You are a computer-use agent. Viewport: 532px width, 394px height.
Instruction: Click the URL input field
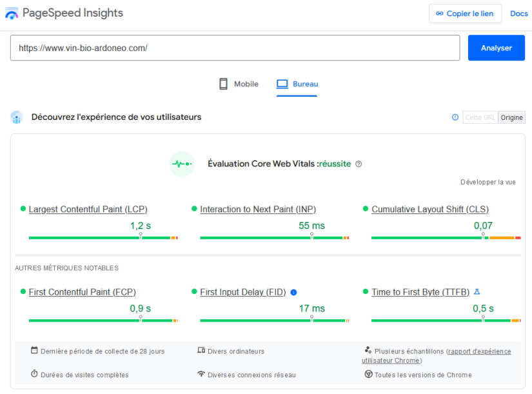point(235,48)
